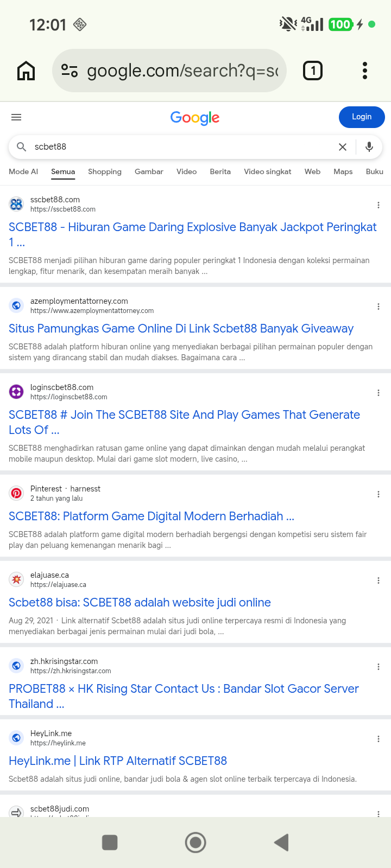Image resolution: width=391 pixels, height=868 pixels.
Task: Open more options for the HeyLink.me result
Action: pos(379,739)
